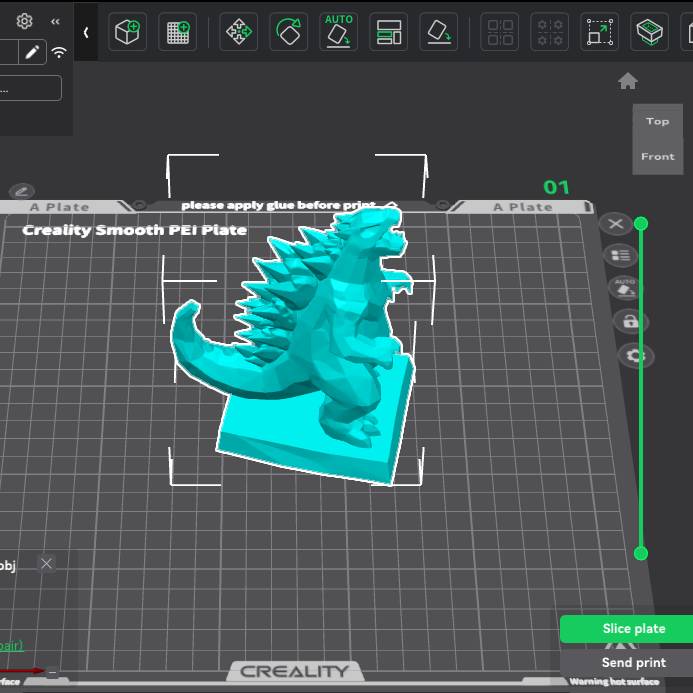Click the top handle of layer slider

[x=641, y=223]
